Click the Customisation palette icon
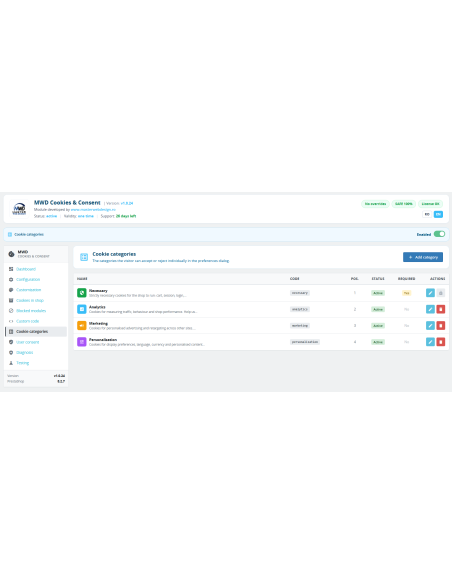Image resolution: width=452 pixels, height=584 pixels. [x=11, y=290]
